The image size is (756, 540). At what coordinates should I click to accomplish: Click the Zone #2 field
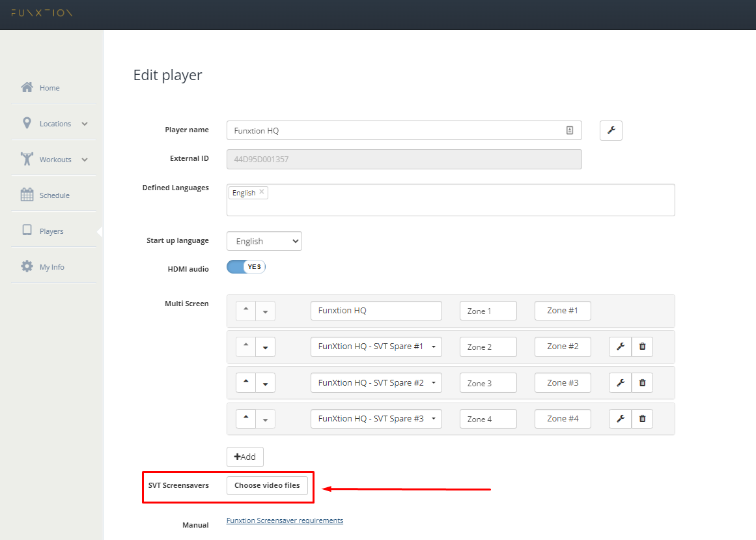click(563, 347)
